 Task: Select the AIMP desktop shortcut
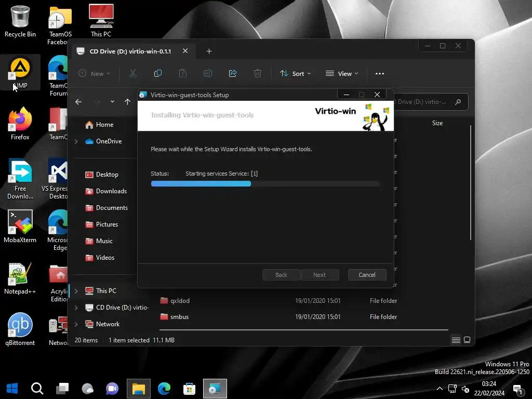20,73
